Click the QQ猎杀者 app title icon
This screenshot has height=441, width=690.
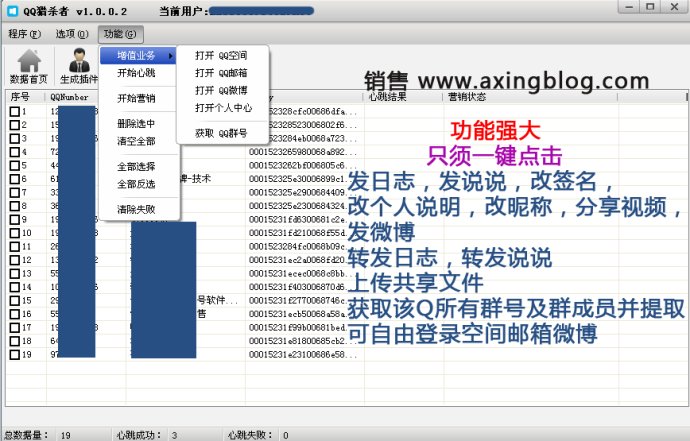11,11
